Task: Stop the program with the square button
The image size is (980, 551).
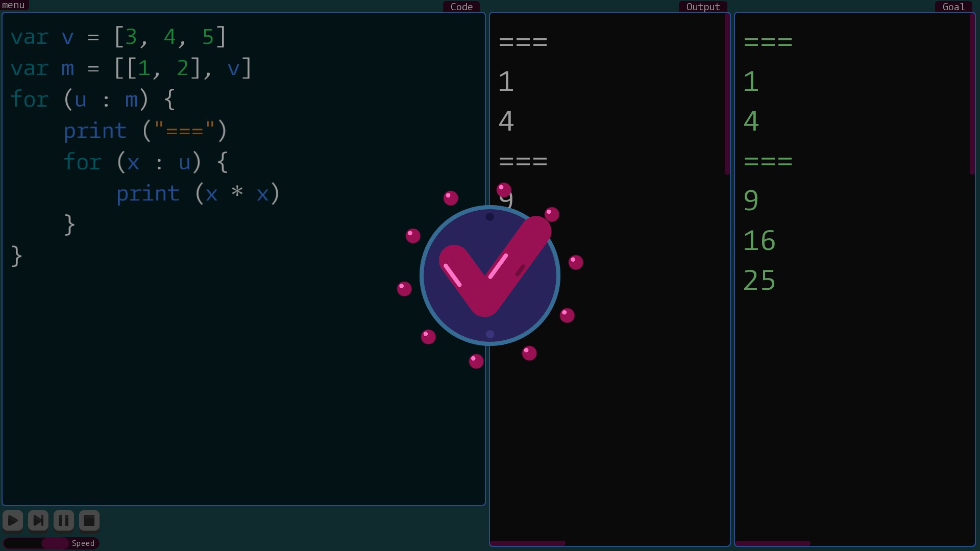Action: tap(89, 520)
